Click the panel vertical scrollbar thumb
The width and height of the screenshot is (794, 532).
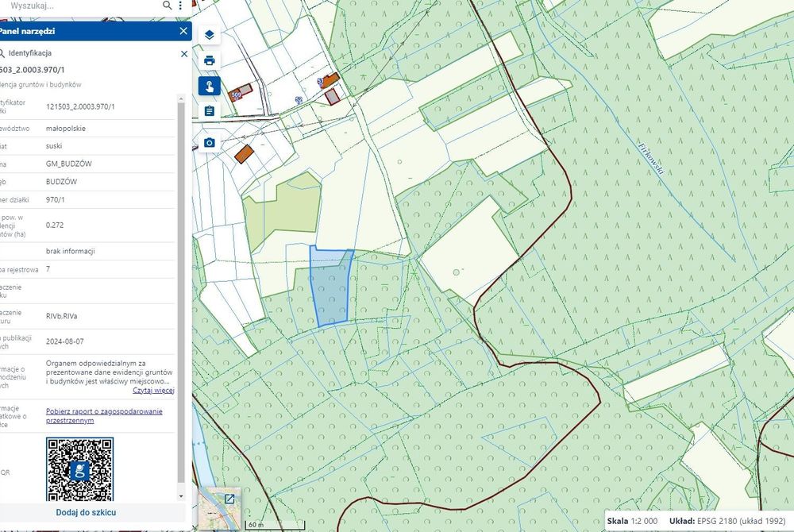181,292
